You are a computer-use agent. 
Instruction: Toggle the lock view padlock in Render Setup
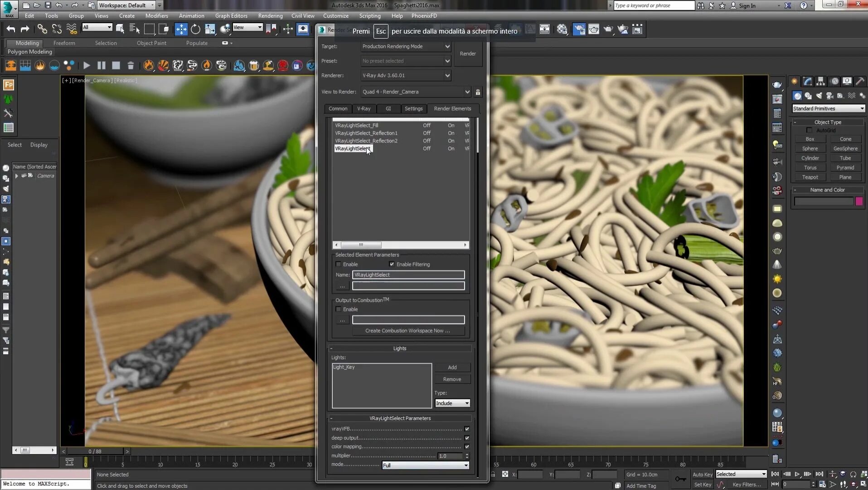pos(478,92)
